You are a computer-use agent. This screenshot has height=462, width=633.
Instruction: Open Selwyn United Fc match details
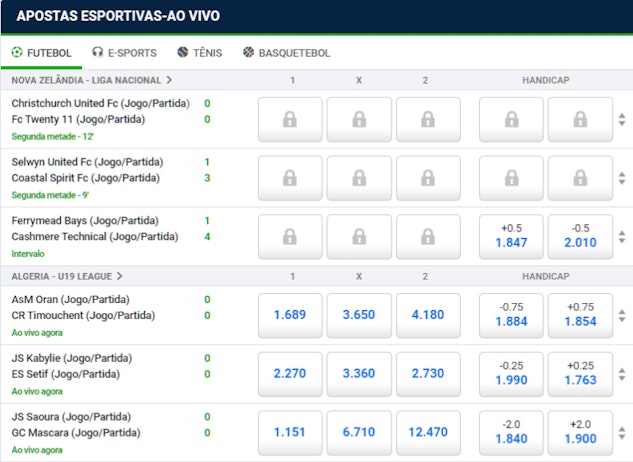pos(87,162)
